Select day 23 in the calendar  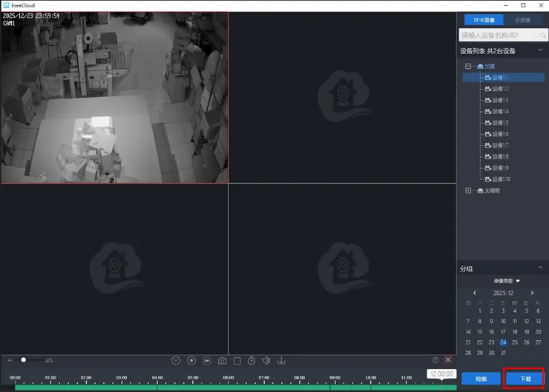click(491, 342)
